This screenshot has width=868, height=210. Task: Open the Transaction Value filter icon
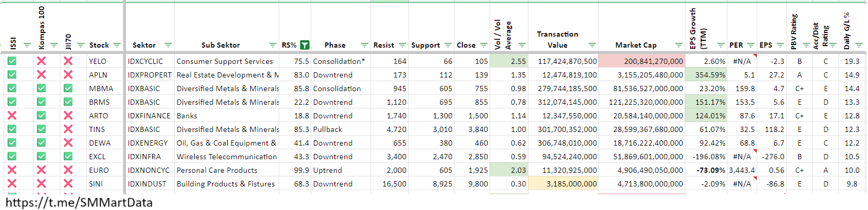(592, 45)
